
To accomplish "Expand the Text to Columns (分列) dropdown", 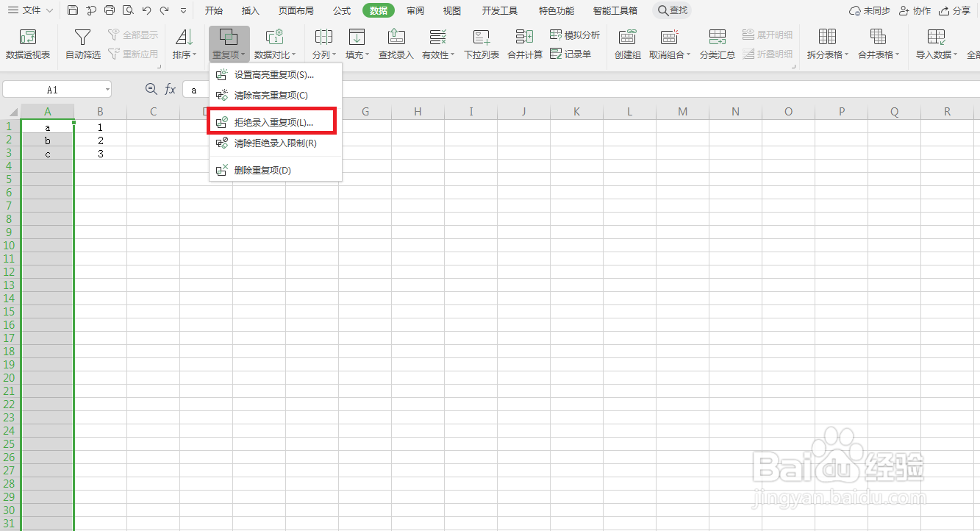I will (334, 55).
